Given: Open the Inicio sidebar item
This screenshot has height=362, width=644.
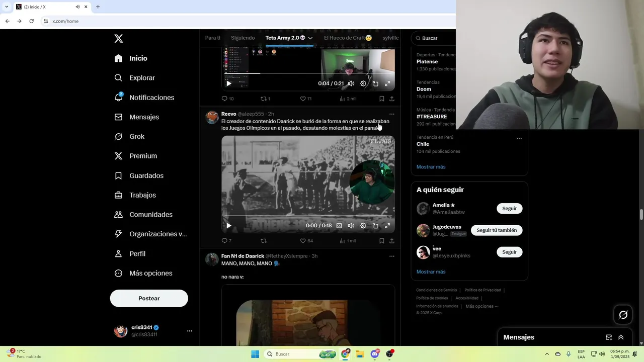Looking at the screenshot, I should (131, 58).
